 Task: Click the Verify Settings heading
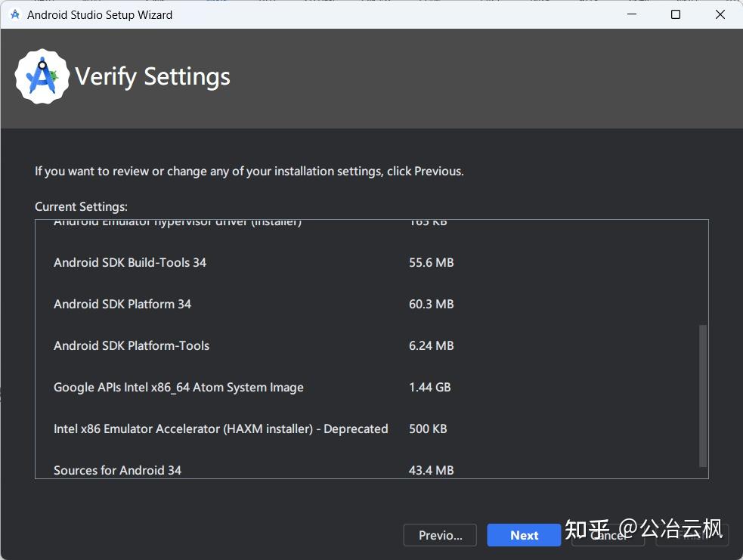coord(152,76)
